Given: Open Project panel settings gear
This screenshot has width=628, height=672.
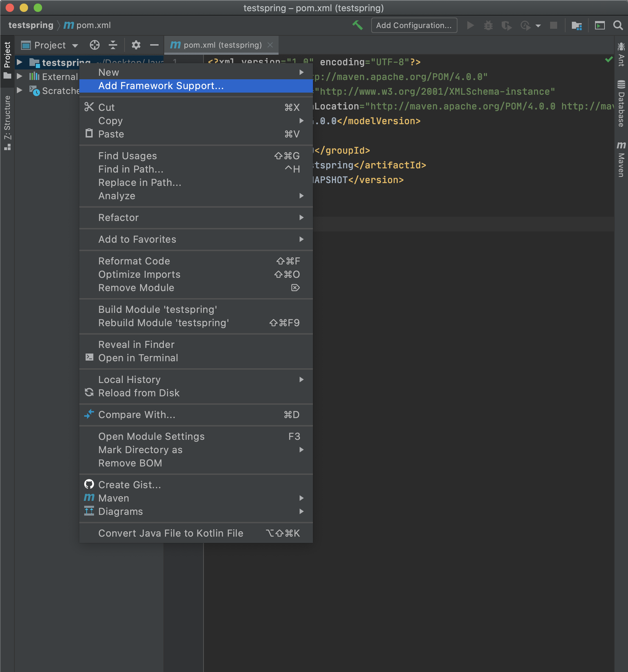Looking at the screenshot, I should click(136, 45).
